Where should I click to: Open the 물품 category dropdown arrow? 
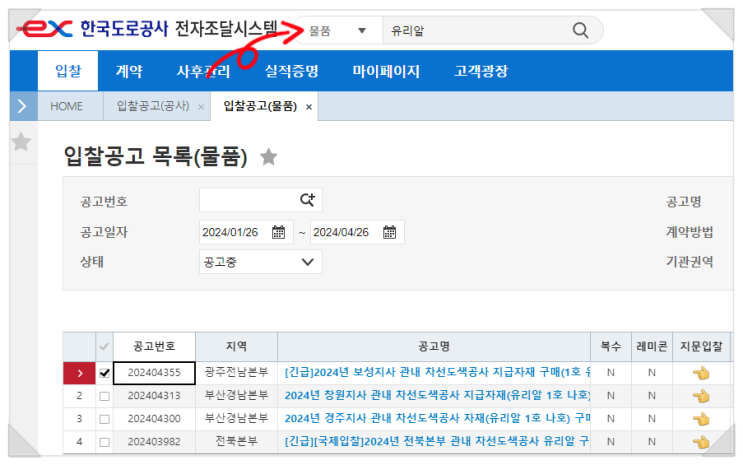click(x=362, y=31)
